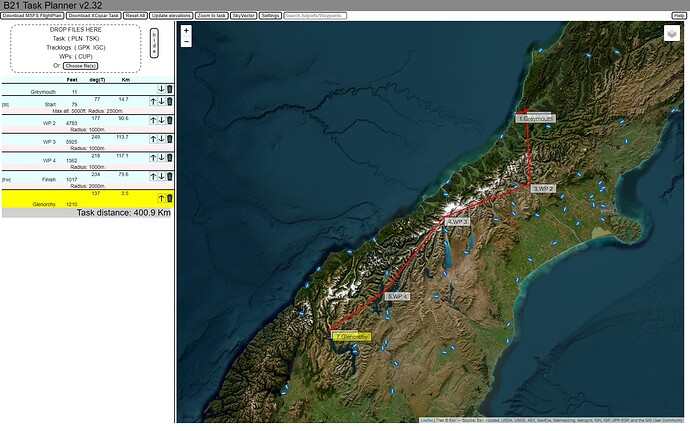
Task: Hide the left panel via hide button
Action: coord(154,43)
